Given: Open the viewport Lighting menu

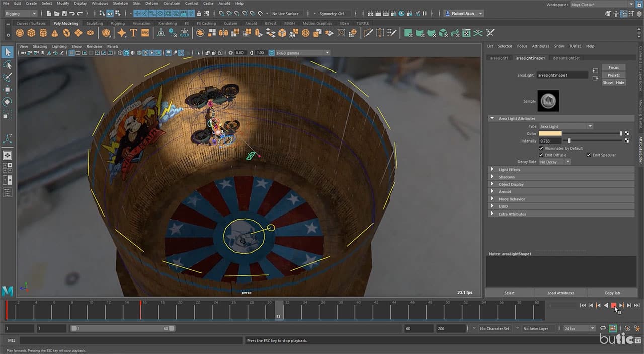Looking at the screenshot, I should coord(59,46).
